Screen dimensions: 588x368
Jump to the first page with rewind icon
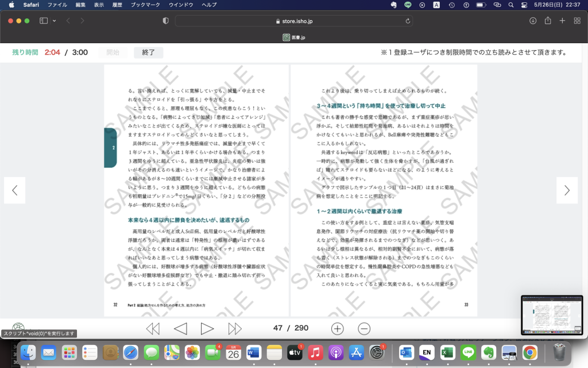[x=153, y=328]
